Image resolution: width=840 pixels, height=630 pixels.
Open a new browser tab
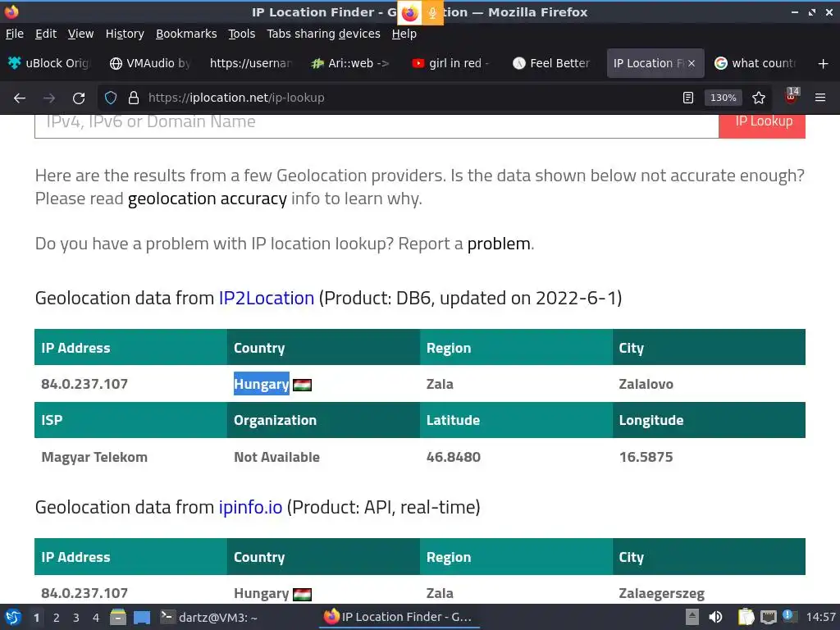pyautogui.click(x=824, y=64)
